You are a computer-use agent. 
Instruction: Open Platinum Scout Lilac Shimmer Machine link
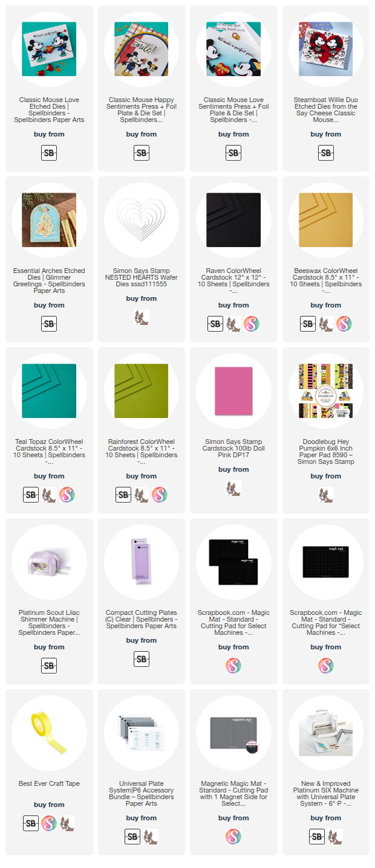49,623
